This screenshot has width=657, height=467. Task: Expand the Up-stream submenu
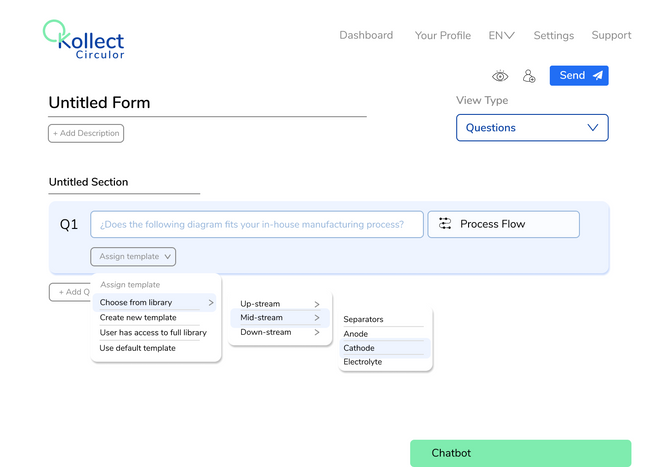pyautogui.click(x=280, y=304)
